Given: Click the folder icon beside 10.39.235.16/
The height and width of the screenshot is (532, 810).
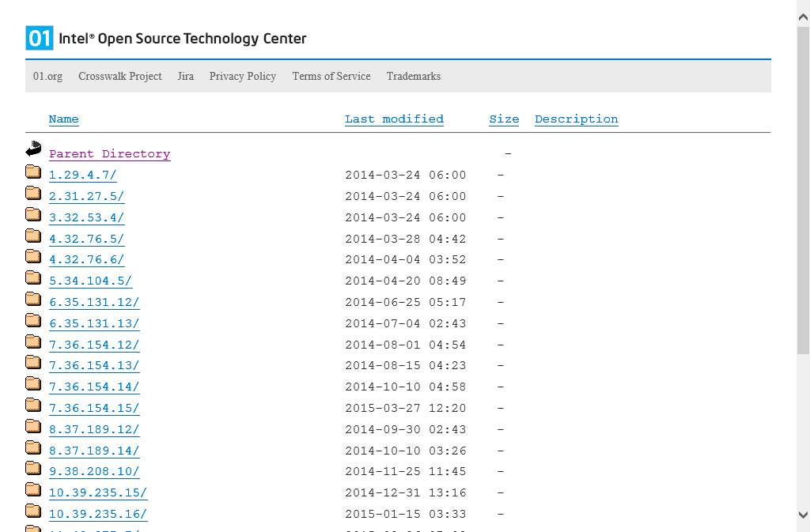Looking at the screenshot, I should click(x=33, y=511).
